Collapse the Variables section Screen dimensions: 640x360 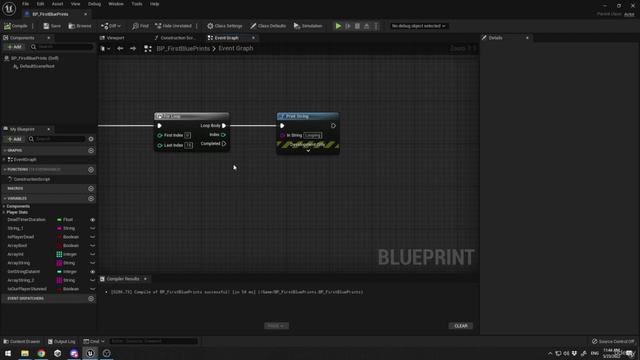[5, 198]
